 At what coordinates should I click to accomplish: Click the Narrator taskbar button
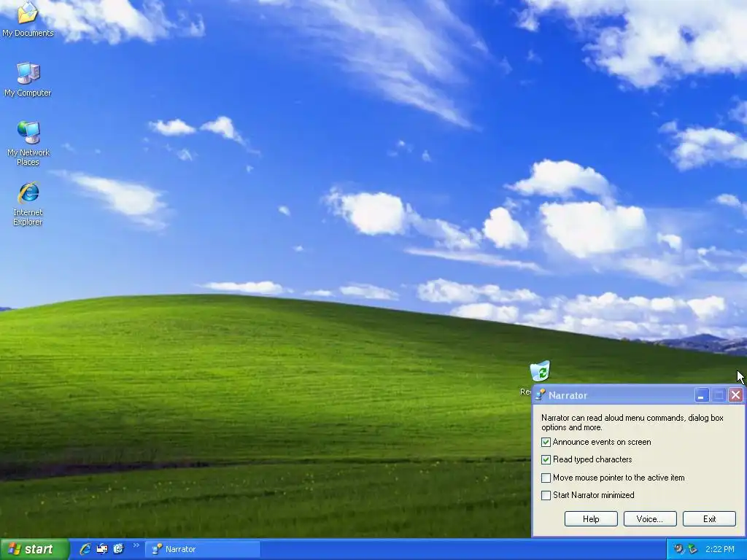tap(203, 549)
